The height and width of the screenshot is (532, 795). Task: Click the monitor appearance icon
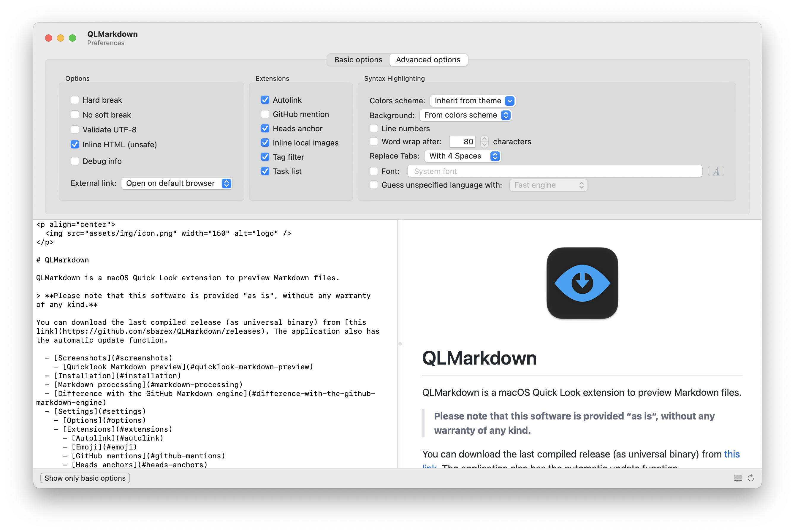point(738,478)
